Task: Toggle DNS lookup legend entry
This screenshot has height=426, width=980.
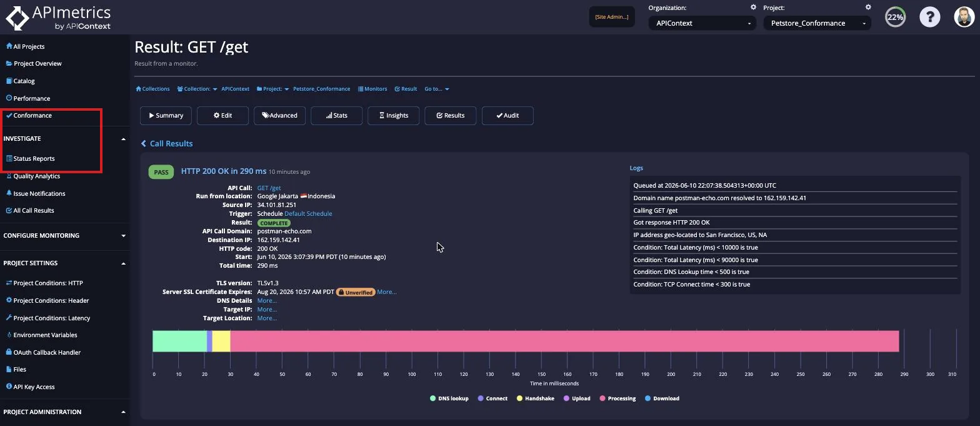Action: click(449, 398)
